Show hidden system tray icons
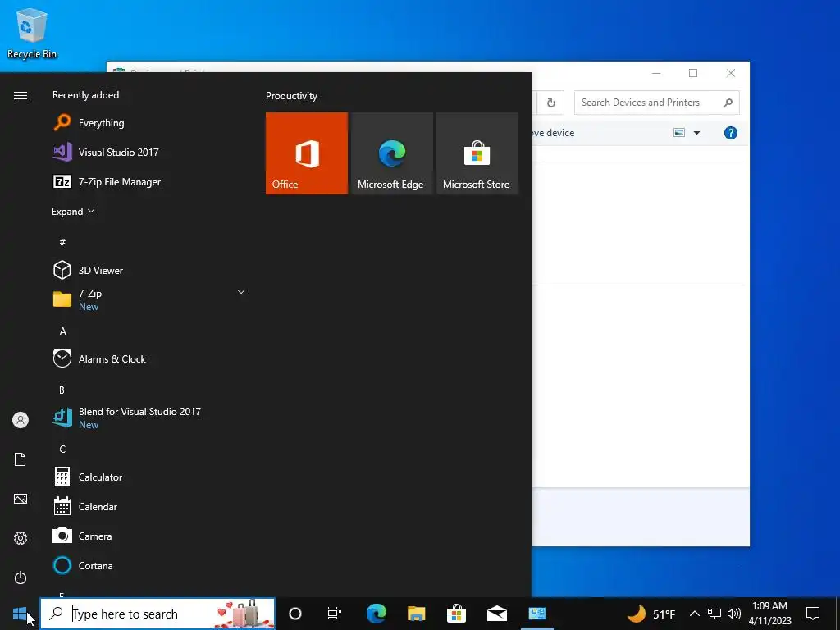Viewport: 840px width, 630px height. (694, 614)
